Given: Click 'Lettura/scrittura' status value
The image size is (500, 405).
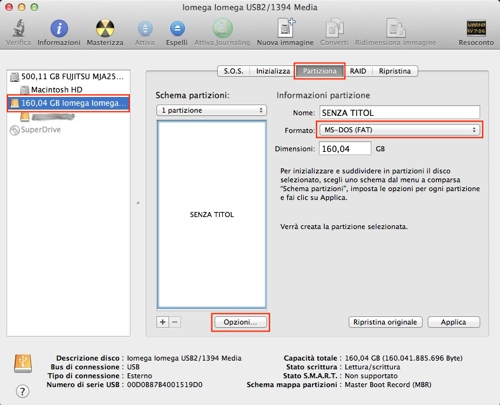Looking at the screenshot, I should click(x=372, y=367).
